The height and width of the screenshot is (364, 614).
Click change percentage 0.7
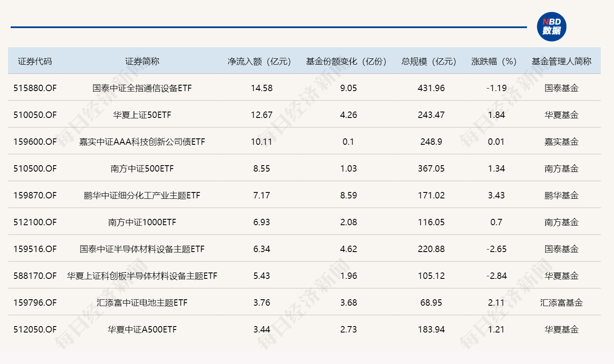496,222
